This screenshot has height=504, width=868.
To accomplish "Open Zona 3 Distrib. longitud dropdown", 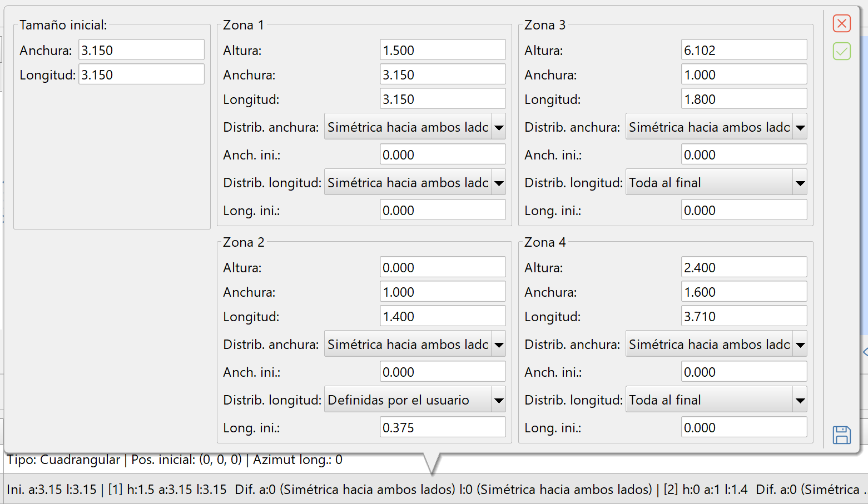I will [x=716, y=183].
